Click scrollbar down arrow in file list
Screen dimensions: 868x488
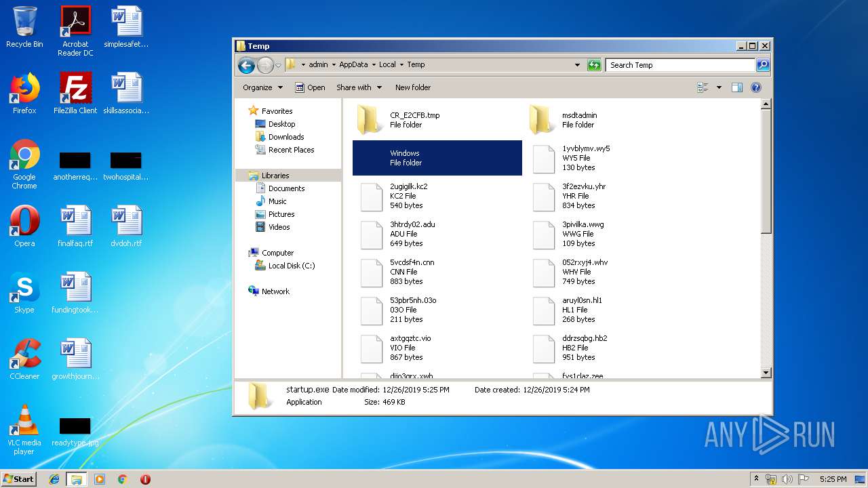coord(766,373)
